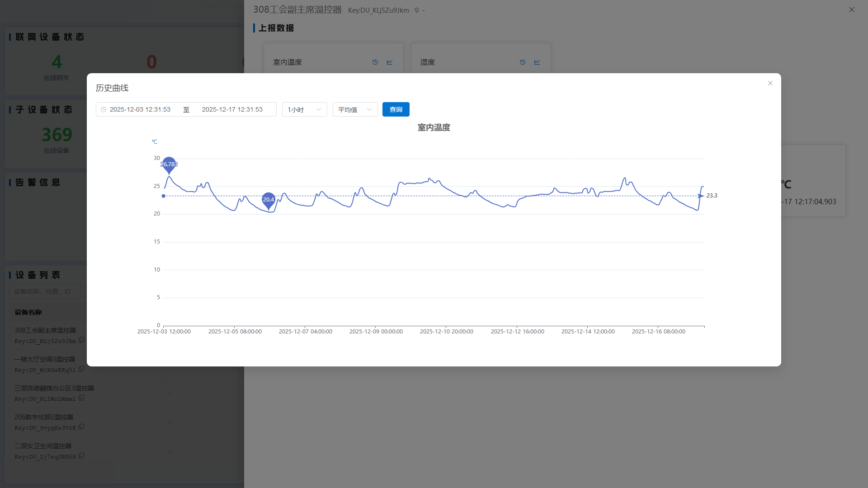The width and height of the screenshot is (868, 488).
Task: Click the 23.3 average line label
Action: click(712, 196)
